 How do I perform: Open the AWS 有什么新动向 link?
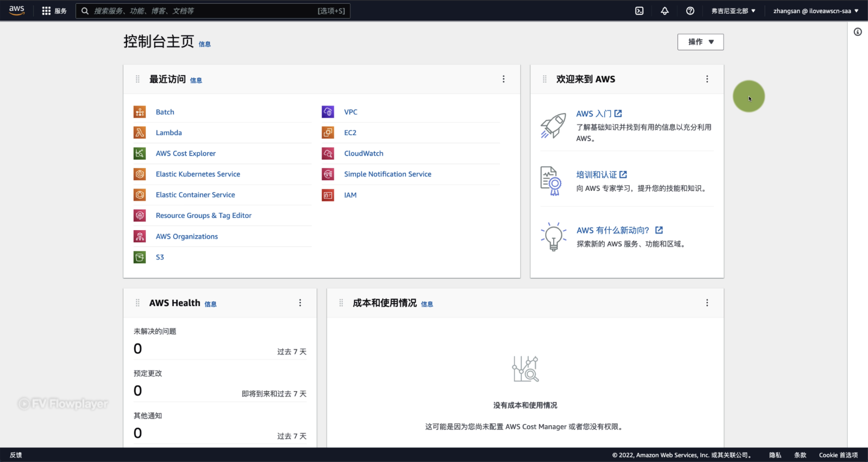620,230
